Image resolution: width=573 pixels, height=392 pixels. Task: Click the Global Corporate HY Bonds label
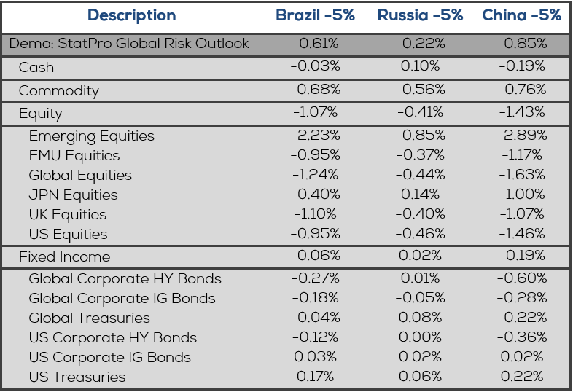tap(125, 279)
